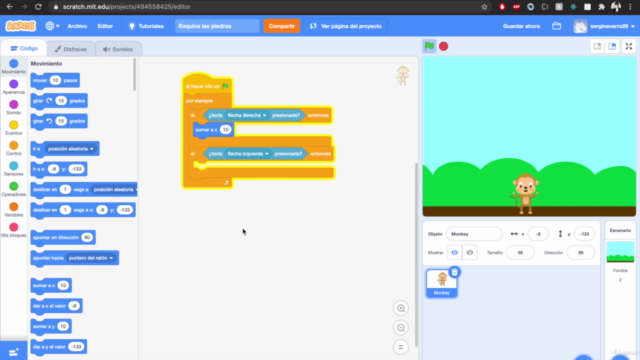Reset workspace zoom to default
Image resolution: width=640 pixels, height=360 pixels.
click(401, 347)
